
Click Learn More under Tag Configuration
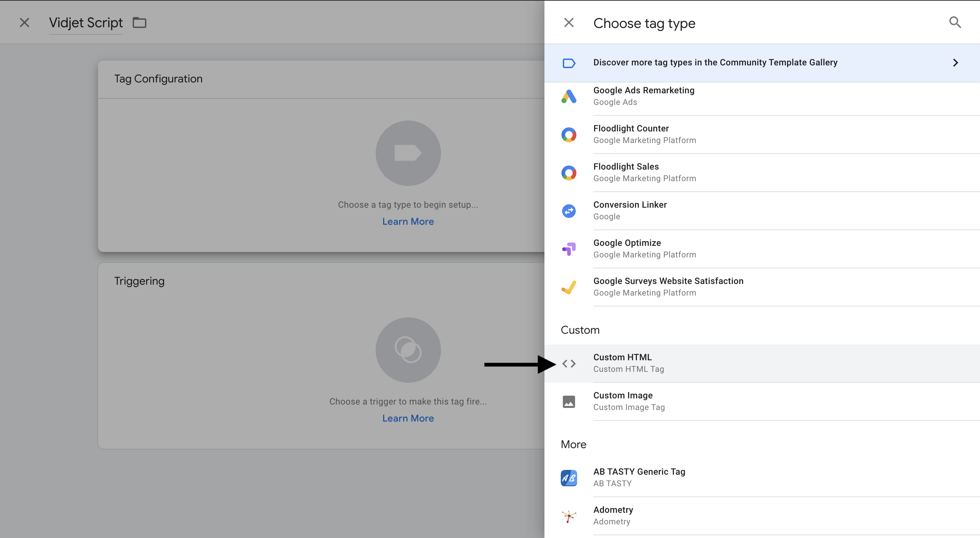point(408,222)
